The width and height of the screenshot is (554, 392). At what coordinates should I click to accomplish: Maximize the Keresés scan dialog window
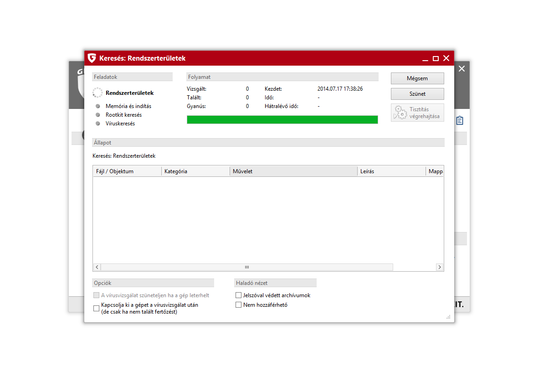tap(436, 58)
